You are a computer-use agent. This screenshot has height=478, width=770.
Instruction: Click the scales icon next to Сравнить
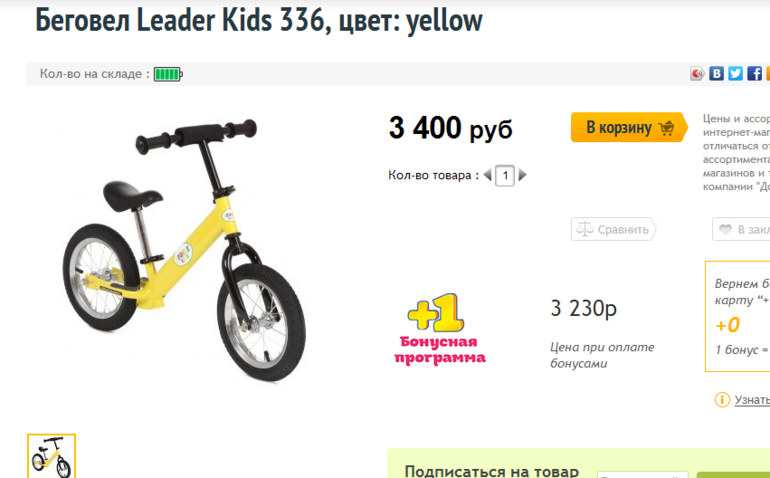coord(584,229)
